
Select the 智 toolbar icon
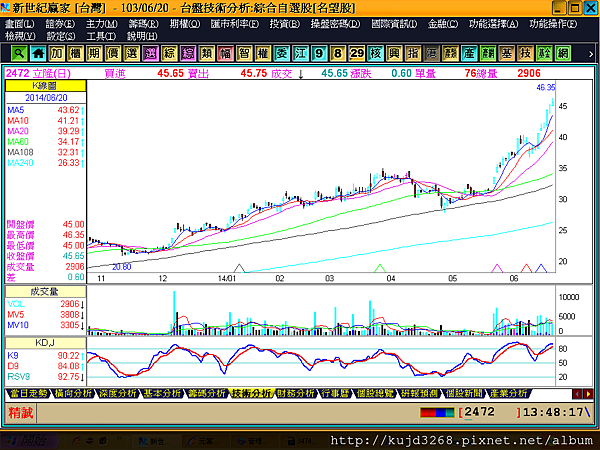(244, 53)
